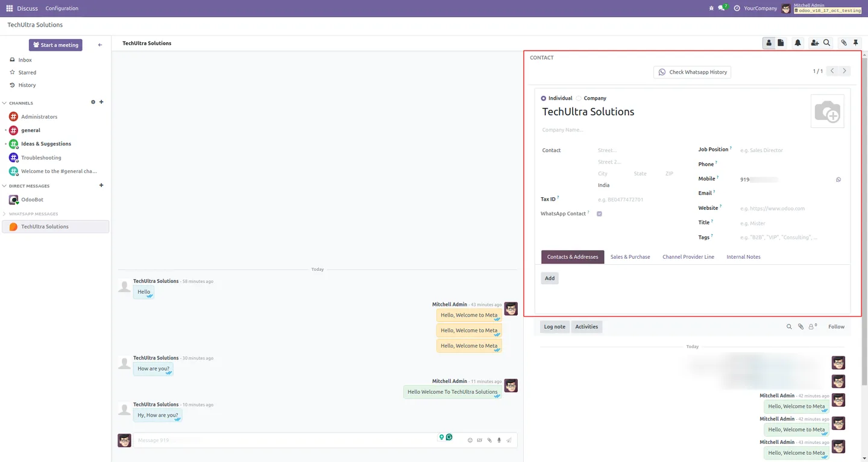
Task: Click the Activities button
Action: pos(587,327)
